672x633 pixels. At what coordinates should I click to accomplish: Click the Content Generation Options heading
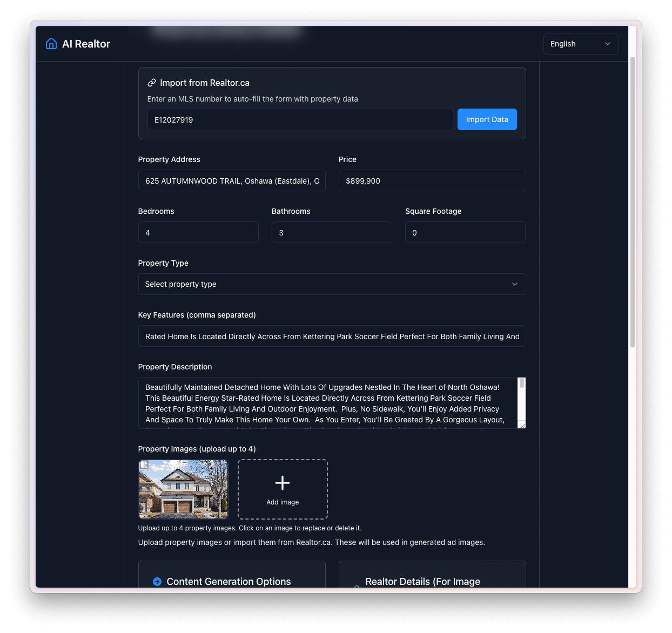coord(229,582)
